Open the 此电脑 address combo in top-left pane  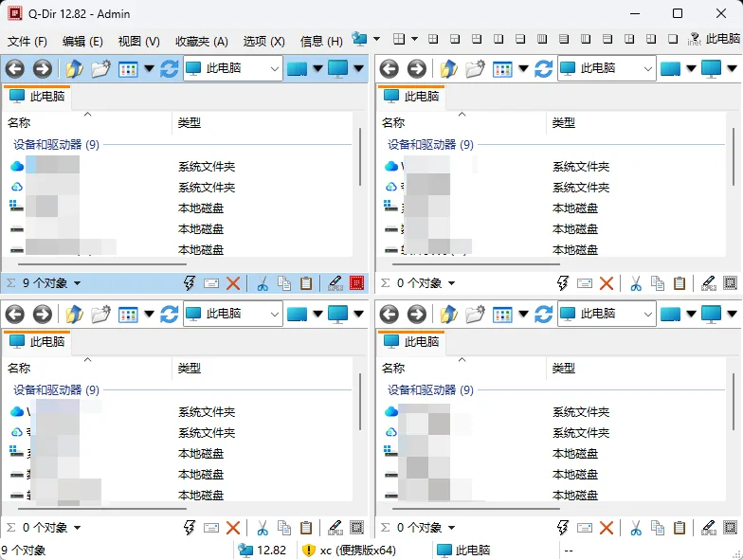[233, 68]
